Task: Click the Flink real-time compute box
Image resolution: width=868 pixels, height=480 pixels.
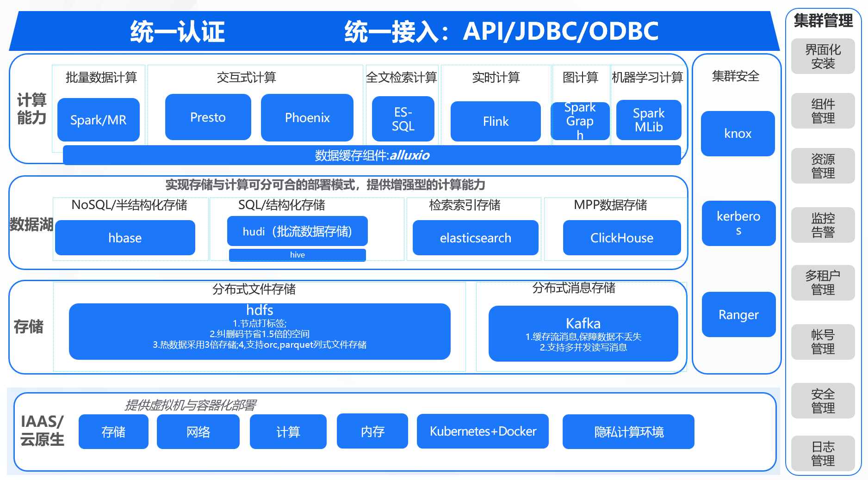Action: pos(495,121)
